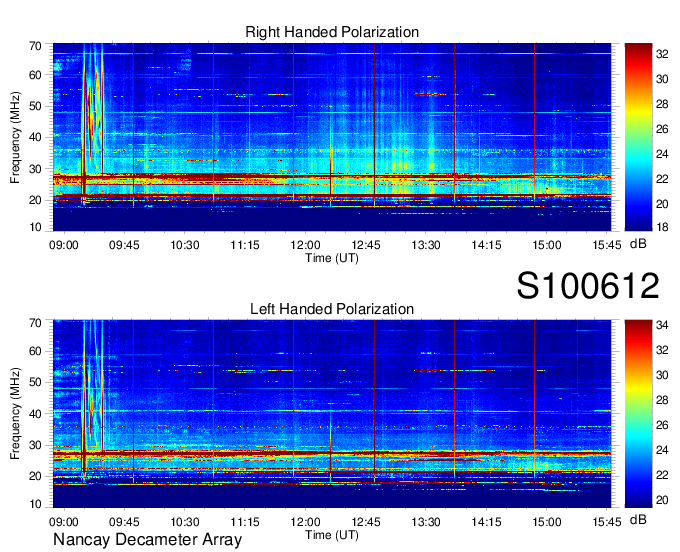680x552 pixels.
Task: Click the "Right Handed Polarization" plot title
Action: click(332, 32)
